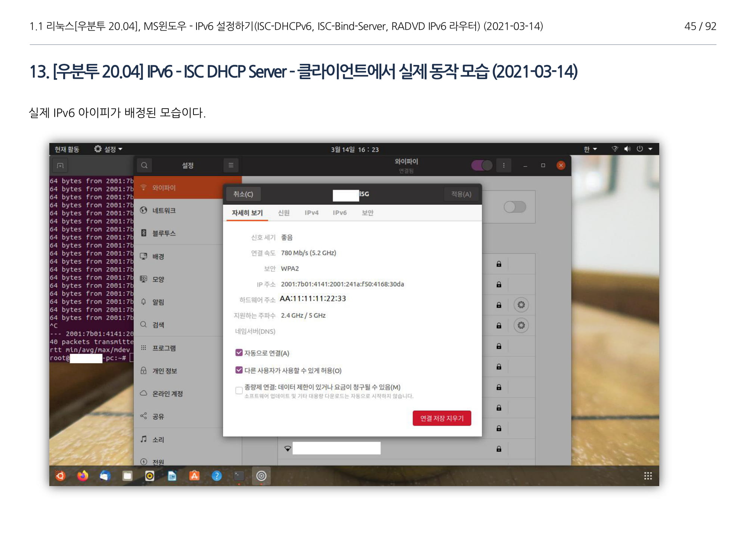
Task: Click the 취소(C) button
Action: 243,194
